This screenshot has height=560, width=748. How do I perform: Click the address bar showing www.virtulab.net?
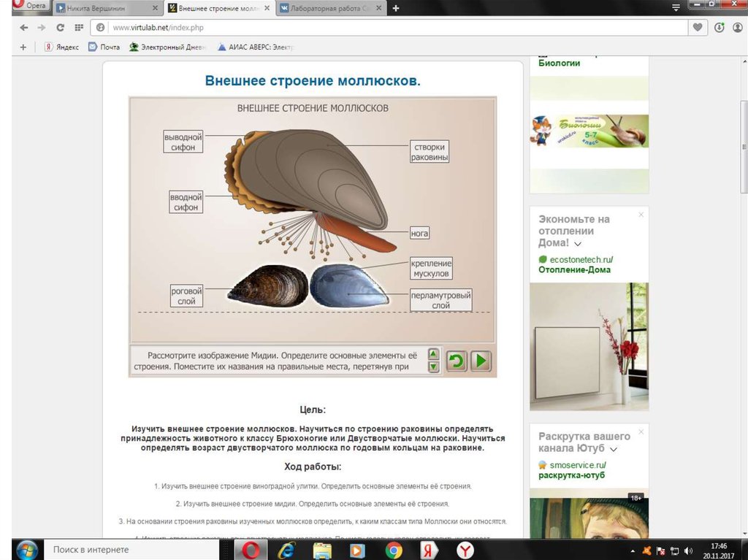(394, 28)
